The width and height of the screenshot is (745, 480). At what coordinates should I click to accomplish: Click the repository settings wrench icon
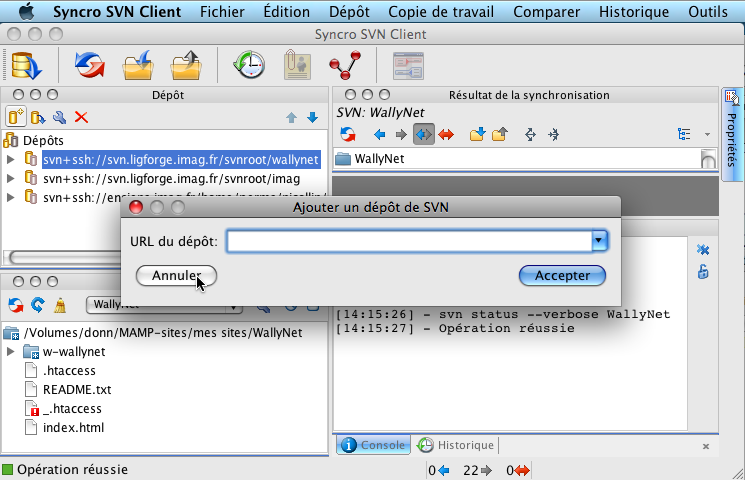[x=59, y=117]
